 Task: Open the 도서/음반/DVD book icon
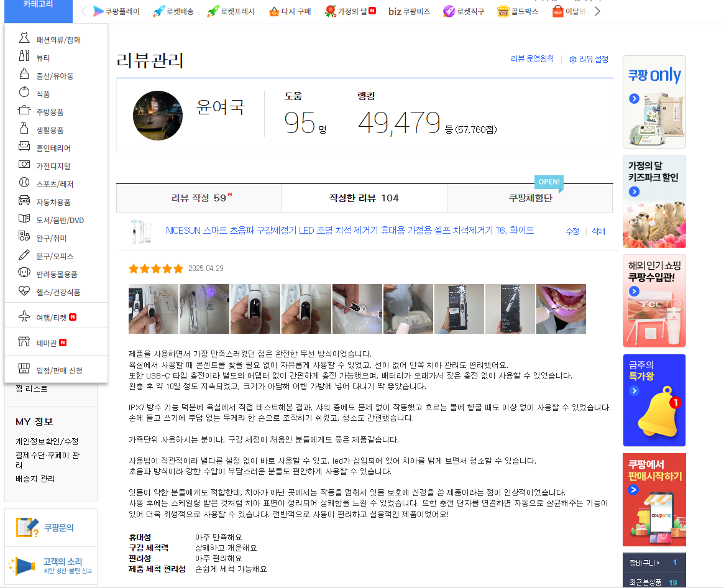click(x=24, y=218)
